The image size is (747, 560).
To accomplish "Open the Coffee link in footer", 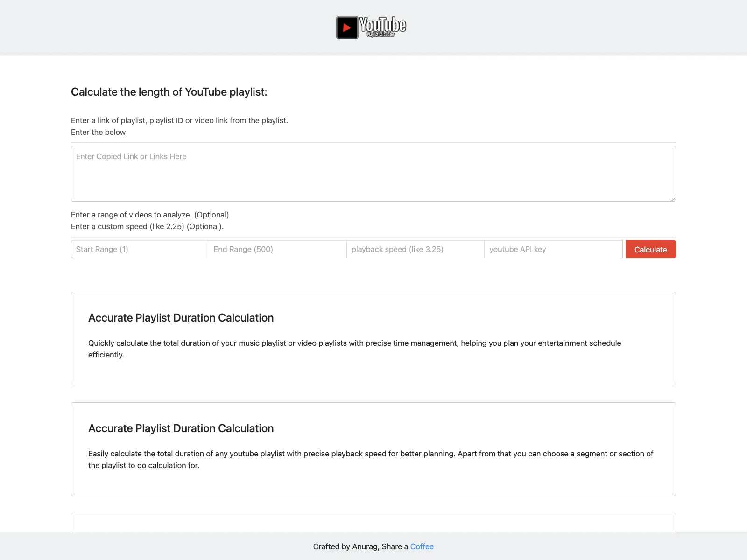I will (422, 546).
